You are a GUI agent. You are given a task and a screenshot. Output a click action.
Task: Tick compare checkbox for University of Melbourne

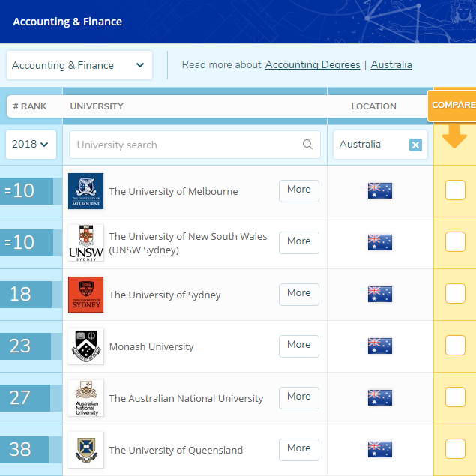click(455, 190)
